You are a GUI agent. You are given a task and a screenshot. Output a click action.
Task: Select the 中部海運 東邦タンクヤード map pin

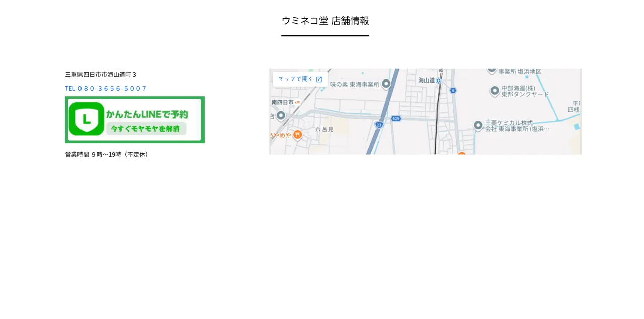(495, 91)
